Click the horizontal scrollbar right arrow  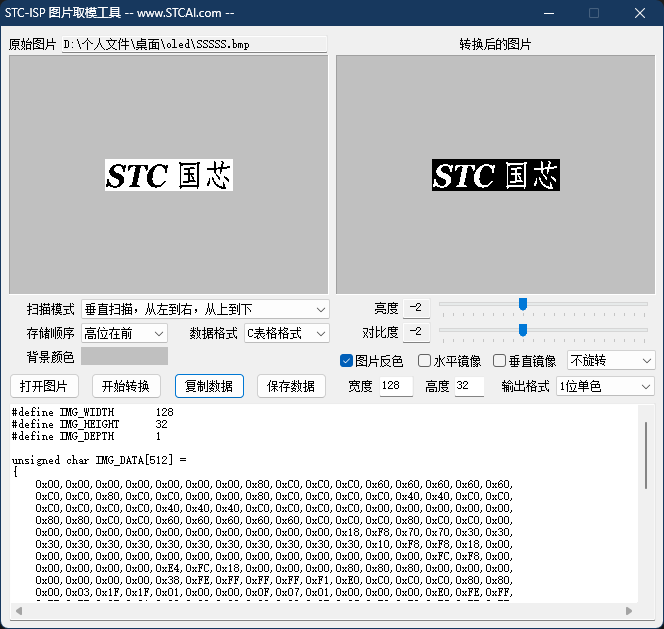coord(629,611)
